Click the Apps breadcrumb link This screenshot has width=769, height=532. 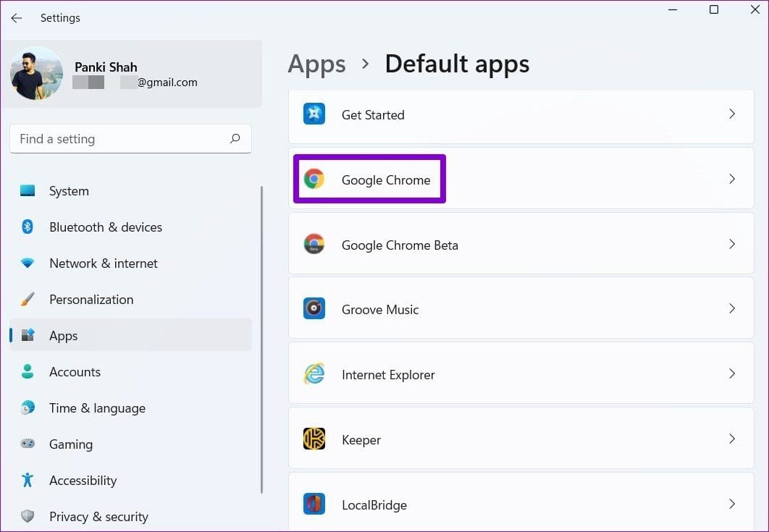point(317,64)
